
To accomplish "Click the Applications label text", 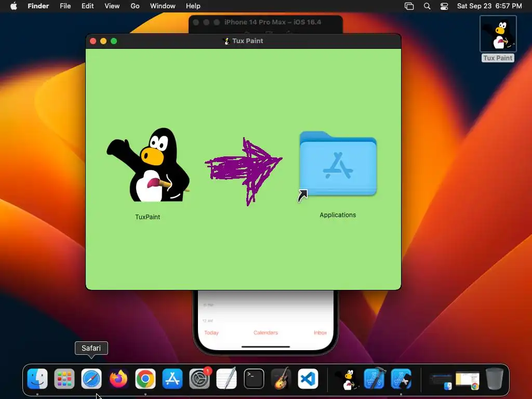I will pyautogui.click(x=338, y=215).
